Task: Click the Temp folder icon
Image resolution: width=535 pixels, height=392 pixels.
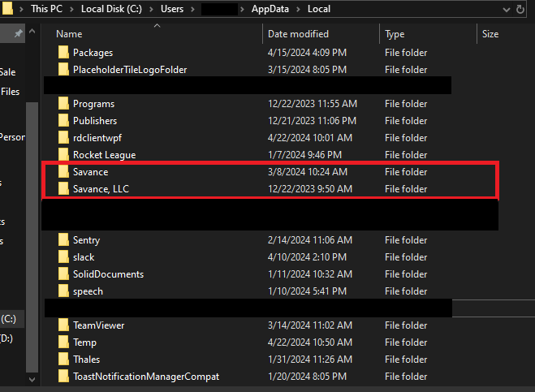Action: [x=63, y=342]
